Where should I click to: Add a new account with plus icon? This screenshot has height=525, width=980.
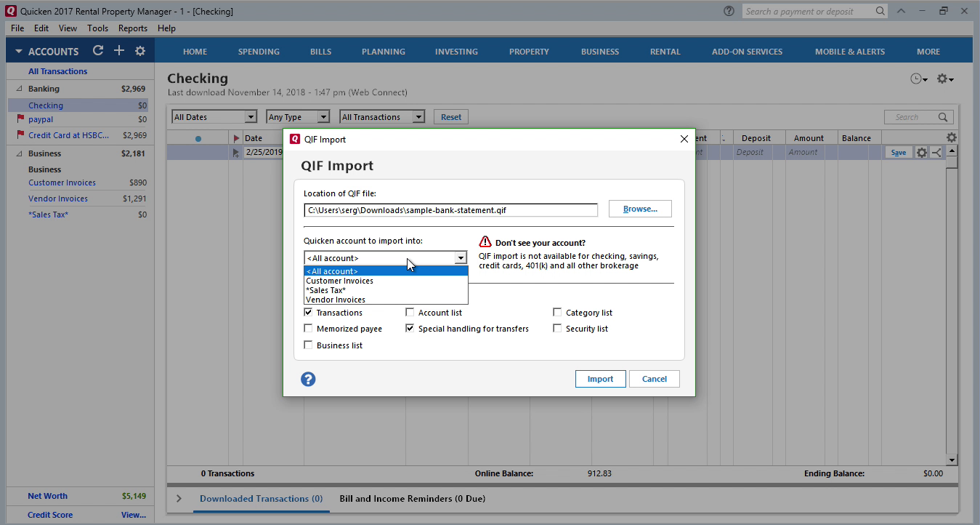(119, 51)
